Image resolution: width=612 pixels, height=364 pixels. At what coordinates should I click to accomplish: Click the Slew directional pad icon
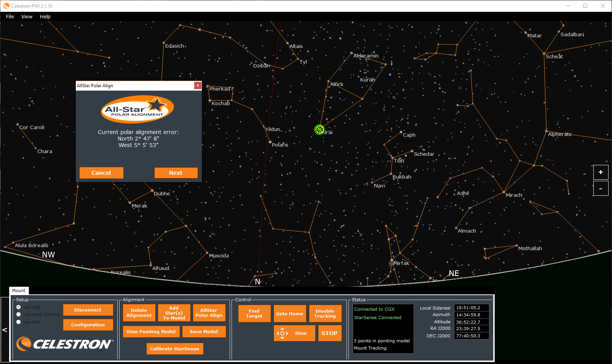(282, 333)
